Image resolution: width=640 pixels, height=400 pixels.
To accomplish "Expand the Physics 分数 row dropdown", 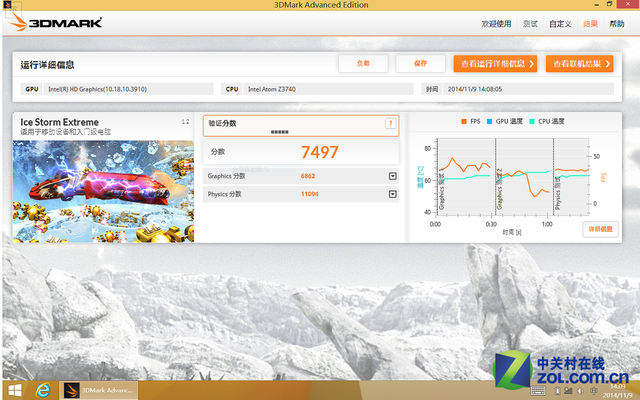I will 393,194.
